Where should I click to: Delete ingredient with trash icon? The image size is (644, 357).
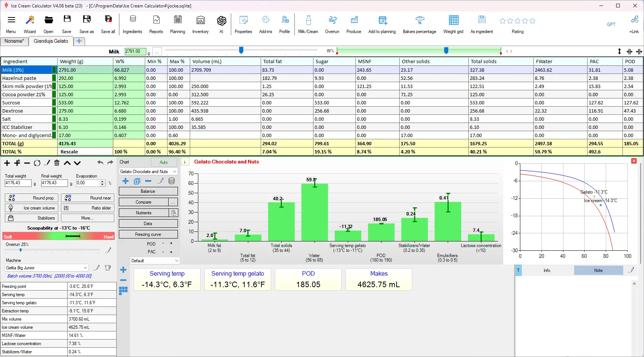click(57, 163)
